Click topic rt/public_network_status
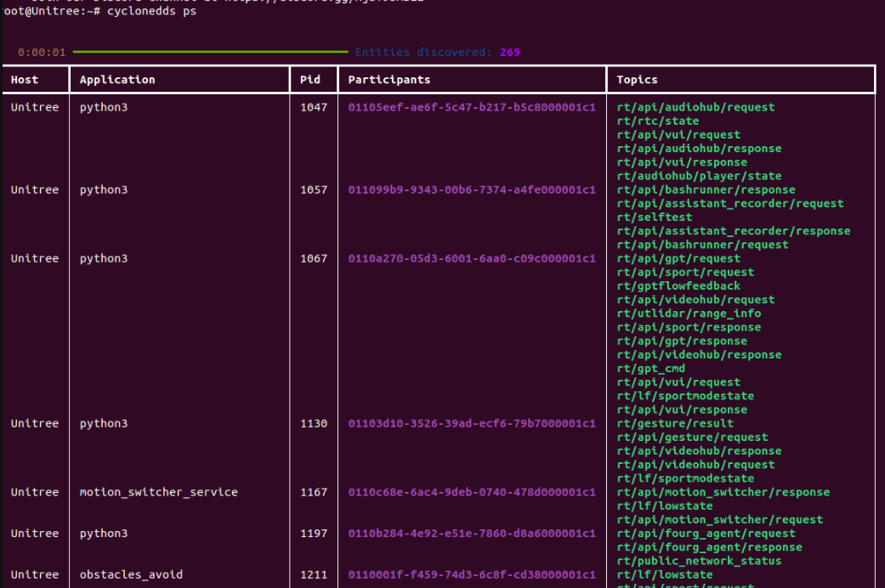The height and width of the screenshot is (588, 885). click(x=699, y=561)
